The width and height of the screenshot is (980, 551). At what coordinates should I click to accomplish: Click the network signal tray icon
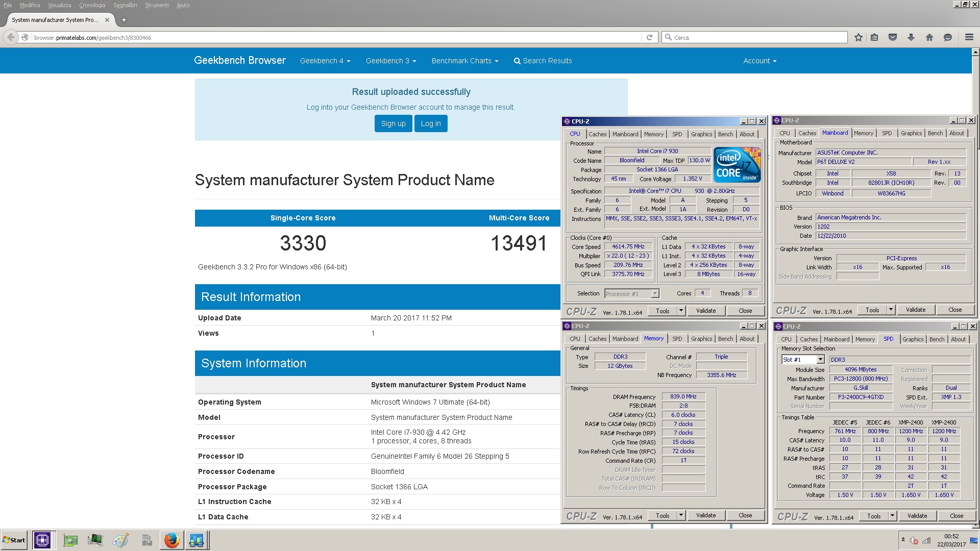point(926,540)
